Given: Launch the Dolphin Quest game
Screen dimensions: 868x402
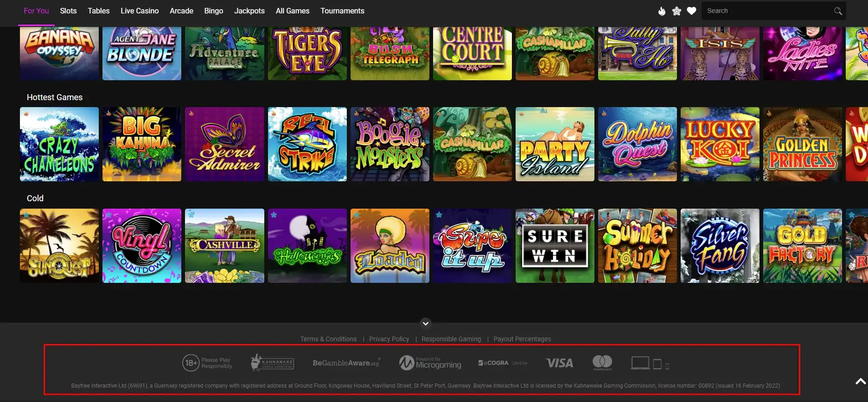Looking at the screenshot, I should point(638,144).
